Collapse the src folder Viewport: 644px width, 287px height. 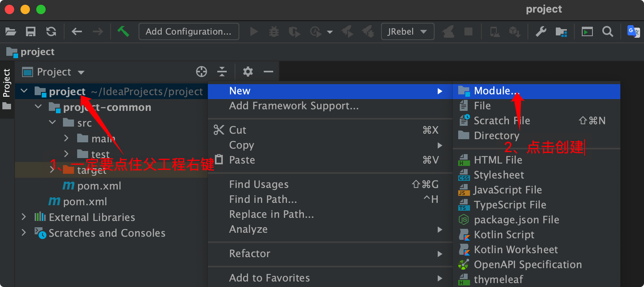52,123
